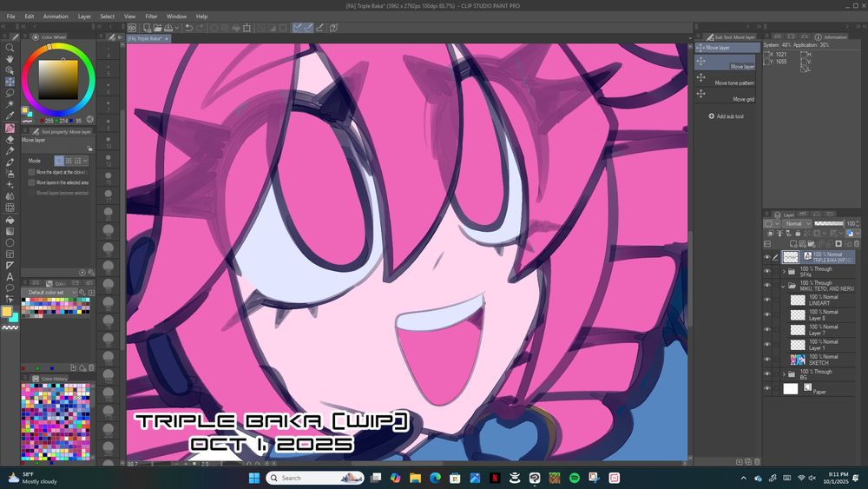
Task: Click the Open file folder icon
Action: [x=157, y=28]
